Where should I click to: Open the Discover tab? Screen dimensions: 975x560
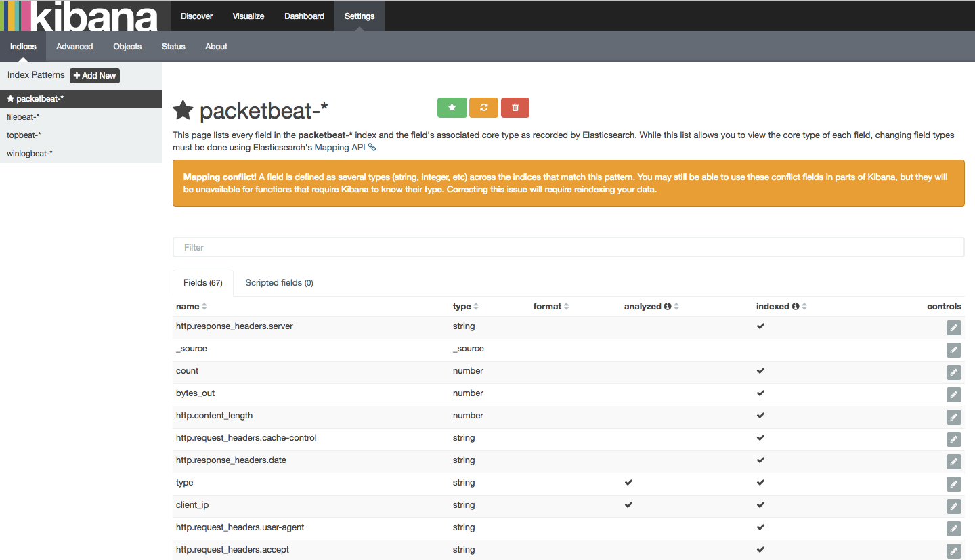click(197, 16)
